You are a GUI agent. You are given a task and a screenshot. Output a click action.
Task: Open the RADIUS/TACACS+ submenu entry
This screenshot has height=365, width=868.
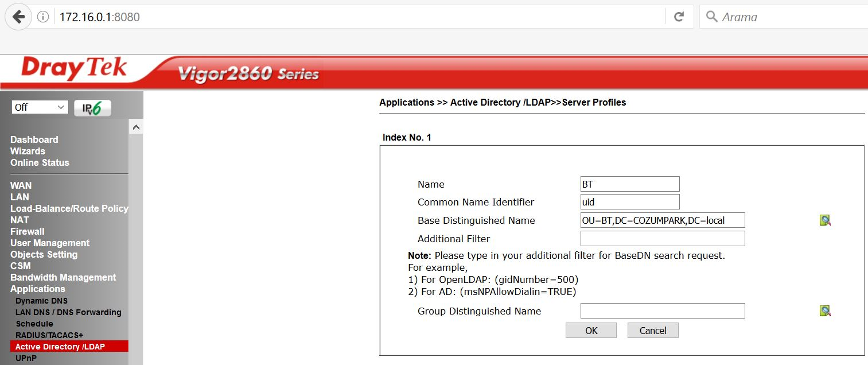49,335
